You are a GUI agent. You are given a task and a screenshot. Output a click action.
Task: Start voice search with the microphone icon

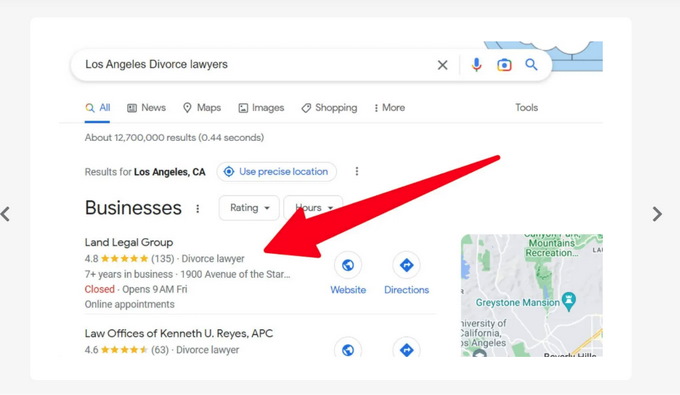click(x=476, y=65)
